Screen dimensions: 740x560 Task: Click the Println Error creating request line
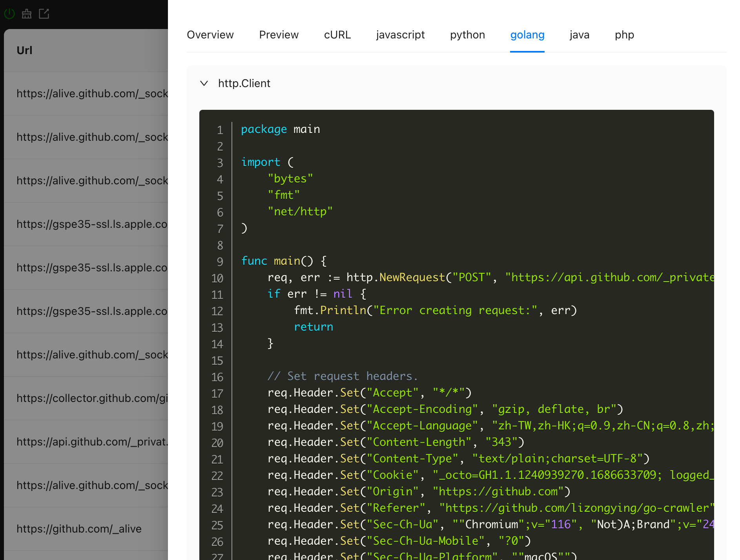coord(436,311)
